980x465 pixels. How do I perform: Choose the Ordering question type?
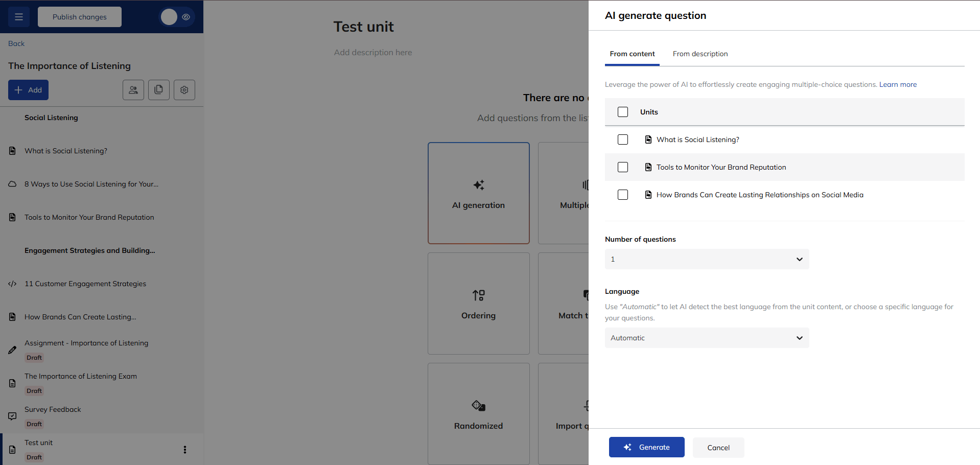pyautogui.click(x=478, y=304)
